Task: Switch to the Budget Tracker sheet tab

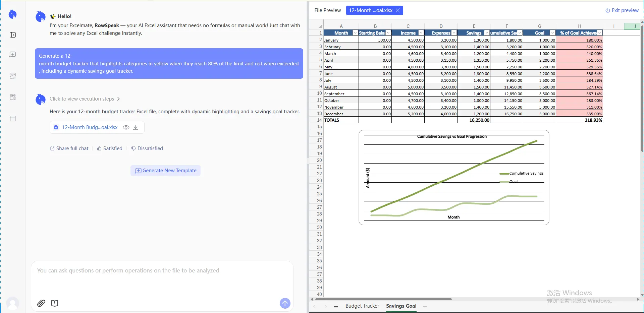Action: point(362,306)
